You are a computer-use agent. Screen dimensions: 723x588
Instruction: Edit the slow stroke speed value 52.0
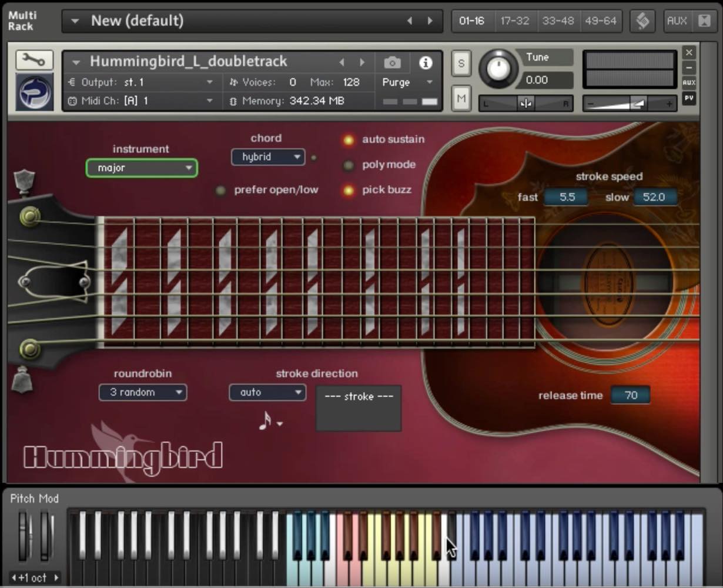click(x=654, y=197)
